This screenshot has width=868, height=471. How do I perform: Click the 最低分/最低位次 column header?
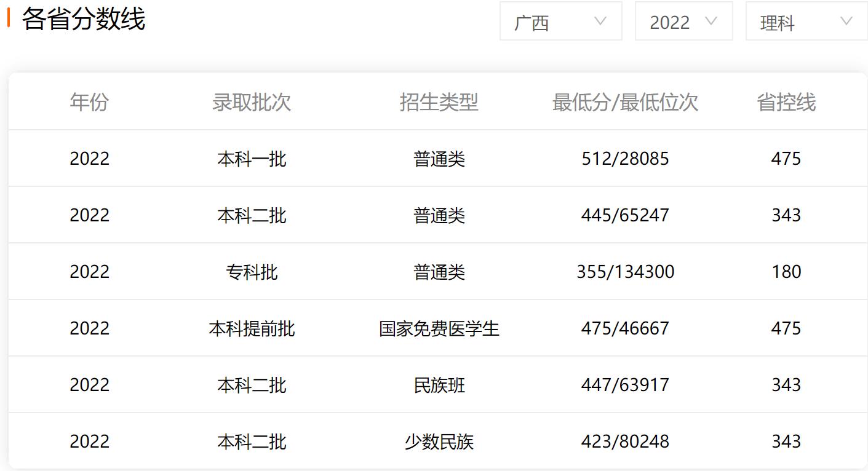tap(625, 102)
